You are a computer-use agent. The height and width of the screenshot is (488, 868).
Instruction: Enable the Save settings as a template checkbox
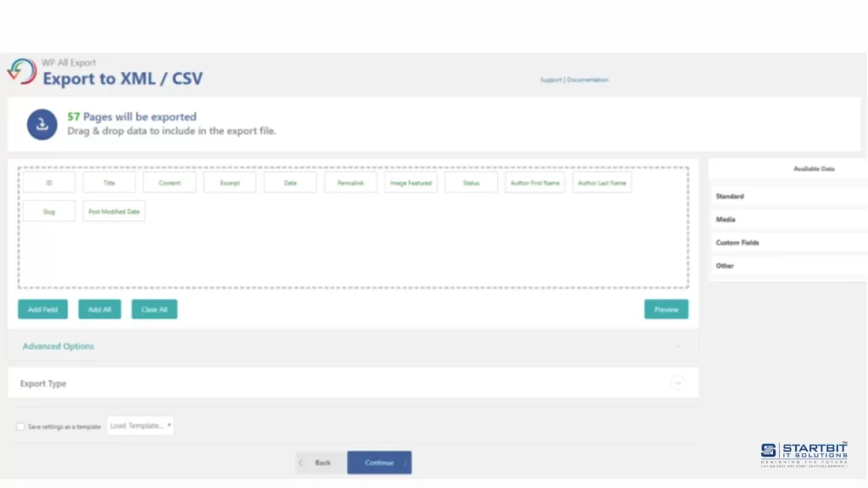pos(19,425)
